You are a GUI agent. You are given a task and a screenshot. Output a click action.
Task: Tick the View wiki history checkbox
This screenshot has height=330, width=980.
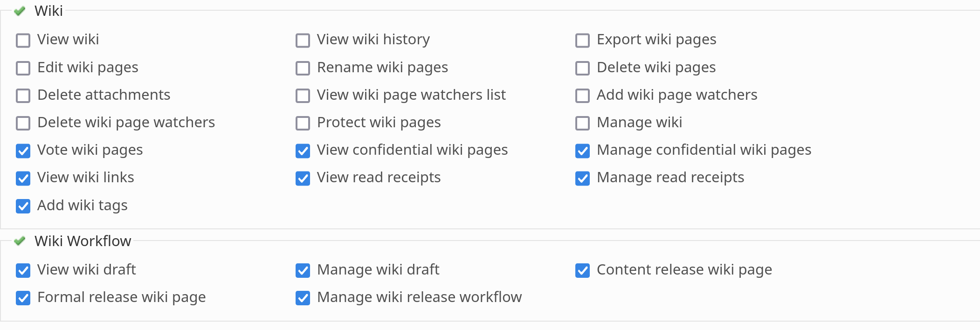tap(303, 41)
